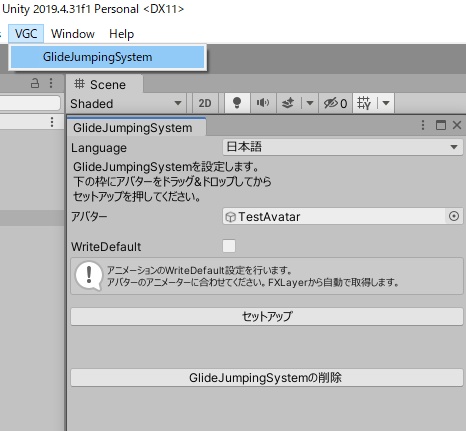466x431 pixels.
Task: Open the left panel three-dot menu beside lock
Action: 51,83
